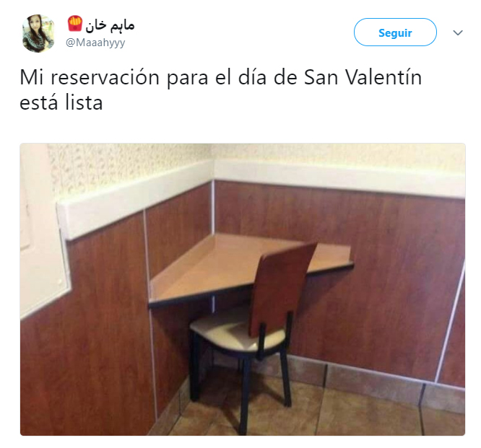Image resolution: width=481 pixels, height=448 pixels.
Task: Select the "San Valentín" text in tweet
Action: 363,77
